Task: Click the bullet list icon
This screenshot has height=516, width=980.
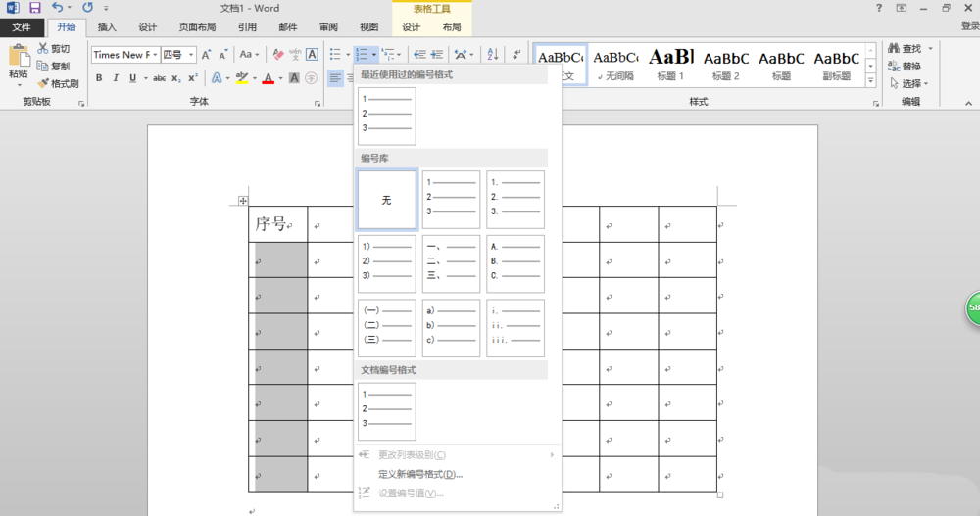Action: (x=335, y=55)
